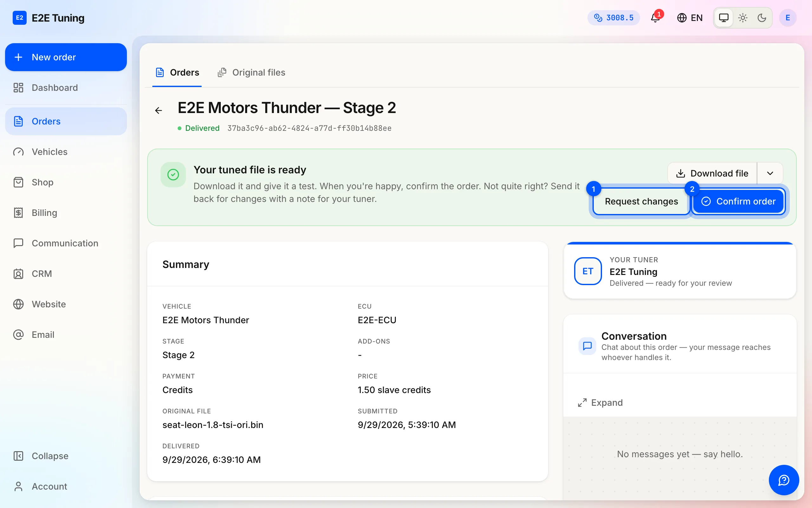This screenshot has width=812, height=508.
Task: Click the Email at-sign icon
Action: 18,335
